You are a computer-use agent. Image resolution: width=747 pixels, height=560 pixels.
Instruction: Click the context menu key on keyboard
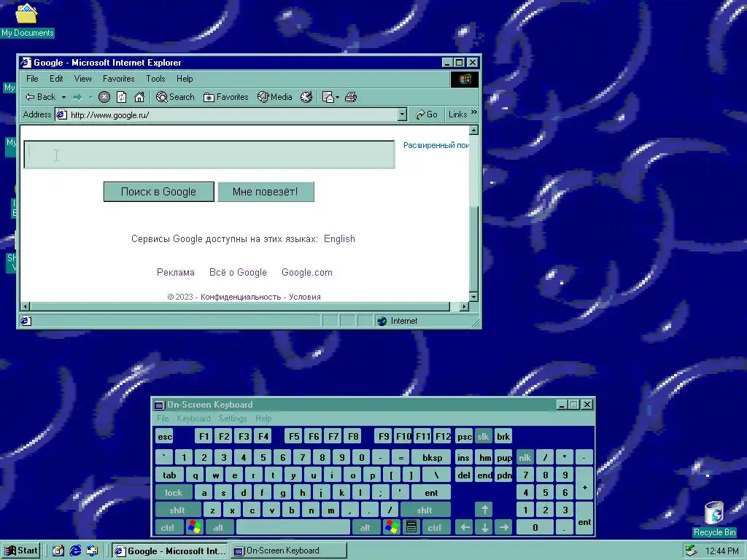(411, 528)
